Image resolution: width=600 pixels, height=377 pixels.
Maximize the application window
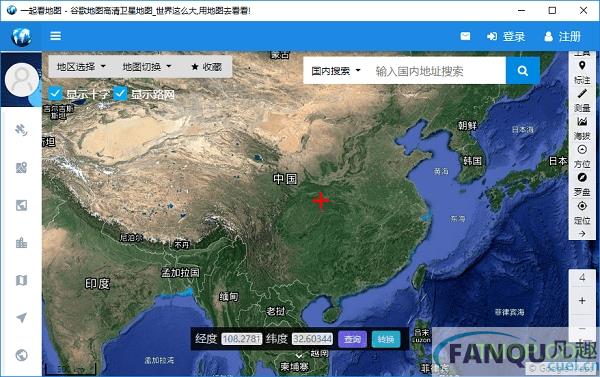click(552, 10)
